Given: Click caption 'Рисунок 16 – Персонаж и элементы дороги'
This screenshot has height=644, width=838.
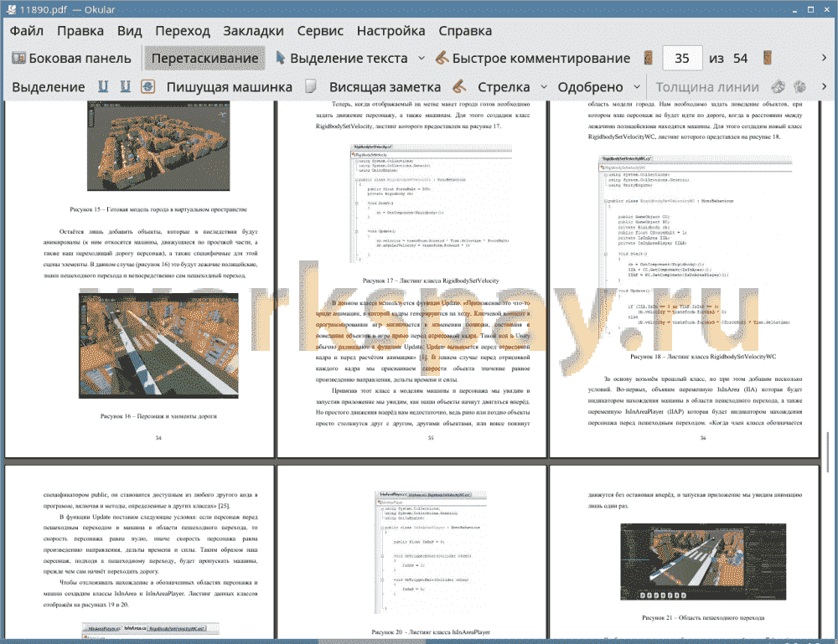Looking at the screenshot, I should click(x=158, y=416).
